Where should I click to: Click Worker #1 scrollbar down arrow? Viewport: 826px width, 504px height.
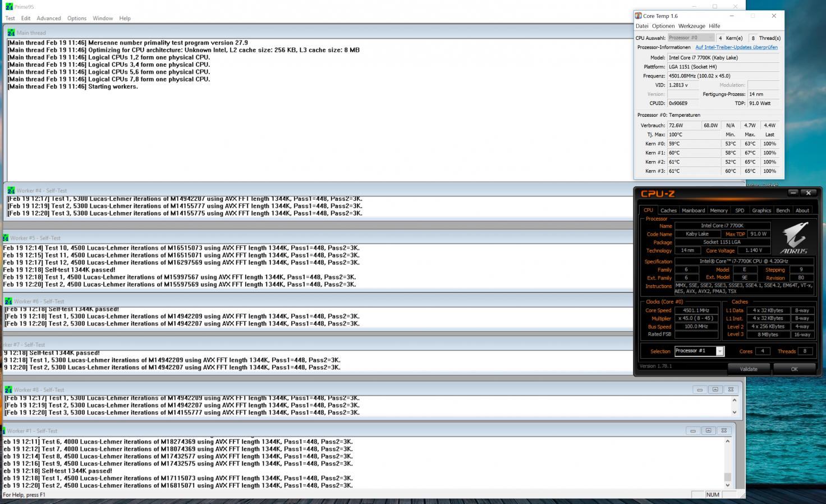point(728,485)
